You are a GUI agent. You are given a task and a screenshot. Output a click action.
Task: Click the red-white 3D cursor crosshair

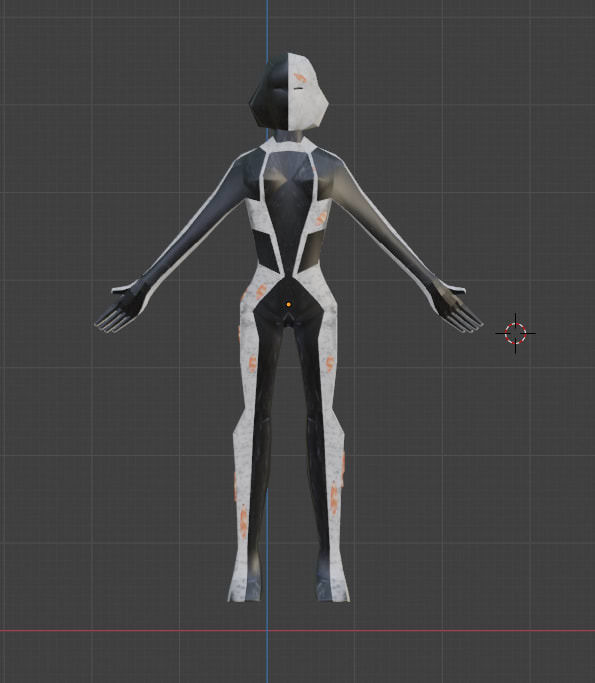516,333
